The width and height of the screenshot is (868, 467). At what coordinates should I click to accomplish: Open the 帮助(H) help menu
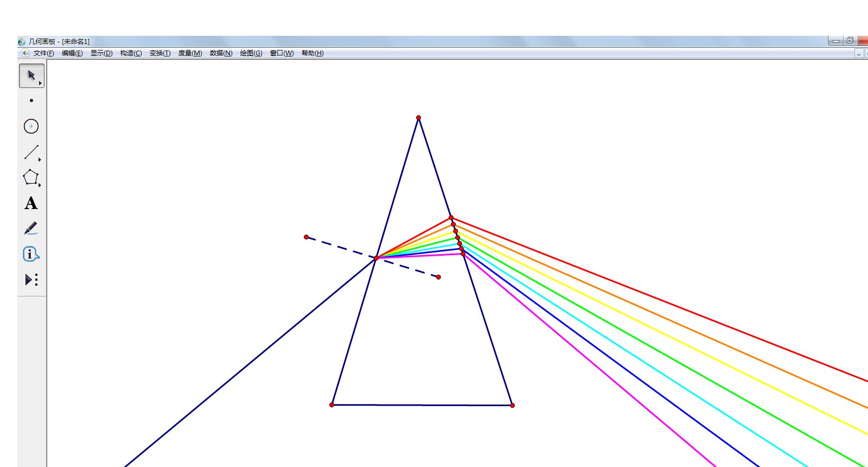tap(312, 53)
